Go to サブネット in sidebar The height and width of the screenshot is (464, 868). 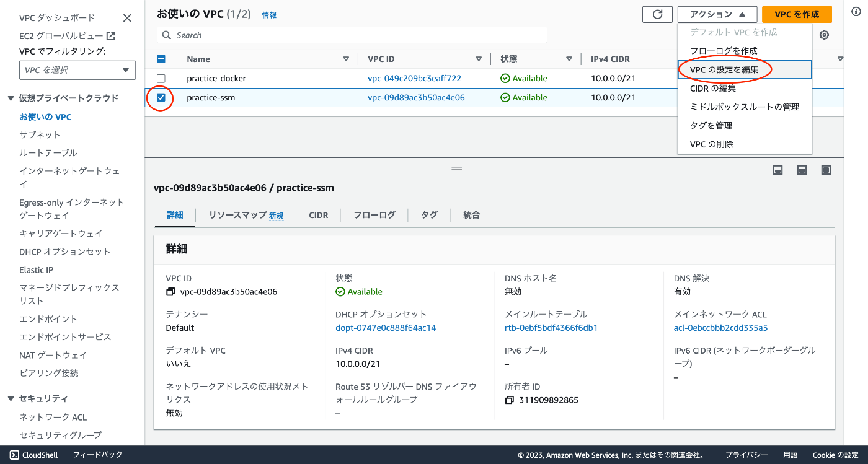click(x=40, y=135)
